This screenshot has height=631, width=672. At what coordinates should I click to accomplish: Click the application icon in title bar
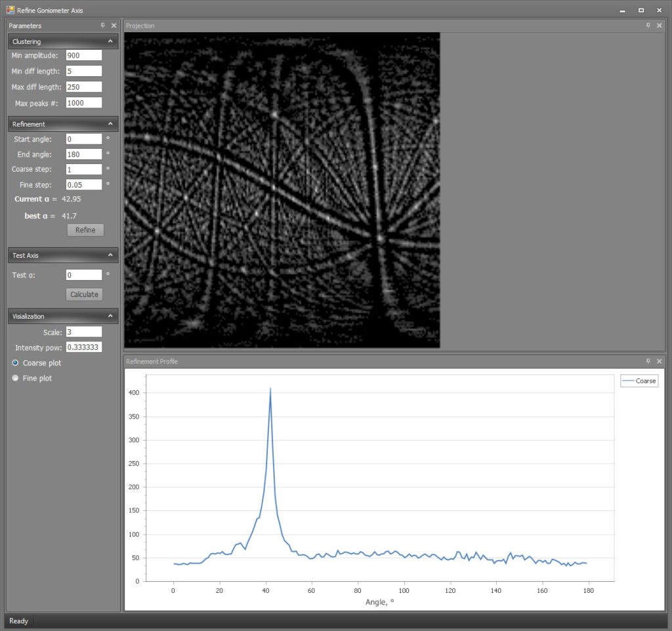pyautogui.click(x=10, y=10)
